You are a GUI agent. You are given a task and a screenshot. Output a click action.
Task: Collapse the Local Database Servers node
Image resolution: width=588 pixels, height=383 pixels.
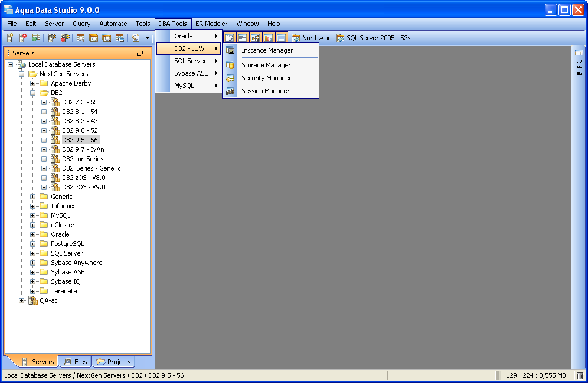(10, 64)
